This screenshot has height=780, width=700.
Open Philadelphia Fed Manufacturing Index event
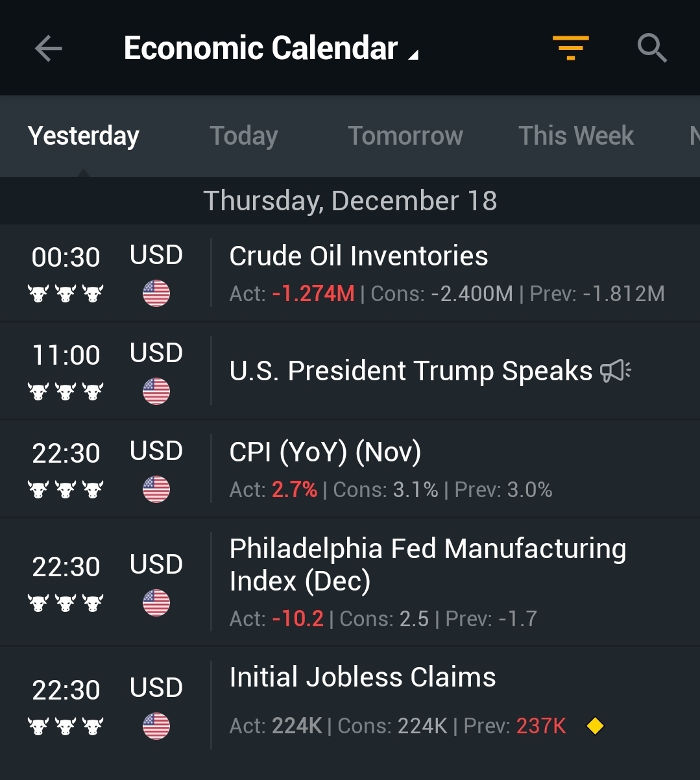[350, 583]
